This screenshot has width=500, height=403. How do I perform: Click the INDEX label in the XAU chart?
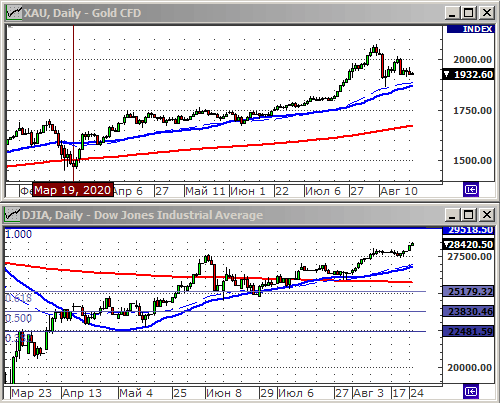pos(470,29)
